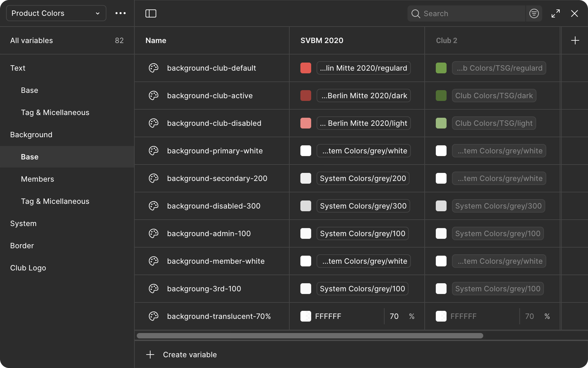Click palette icon for background-member-white
Viewport: 588px width, 368px height.
(154, 261)
